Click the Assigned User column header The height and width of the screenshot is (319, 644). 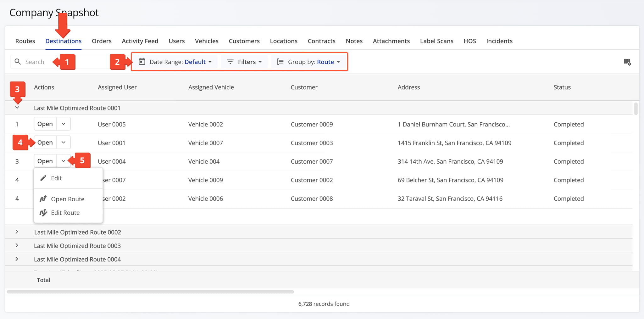pos(117,87)
